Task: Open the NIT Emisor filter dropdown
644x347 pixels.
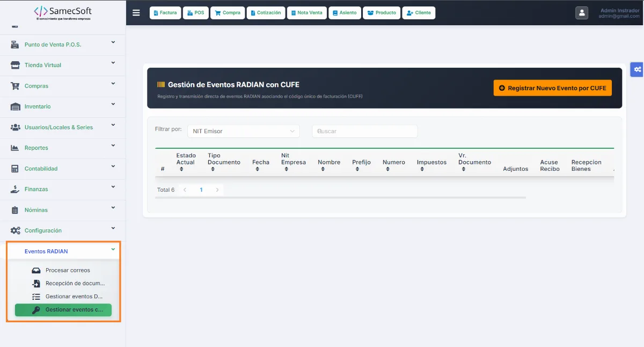Action: 244,131
